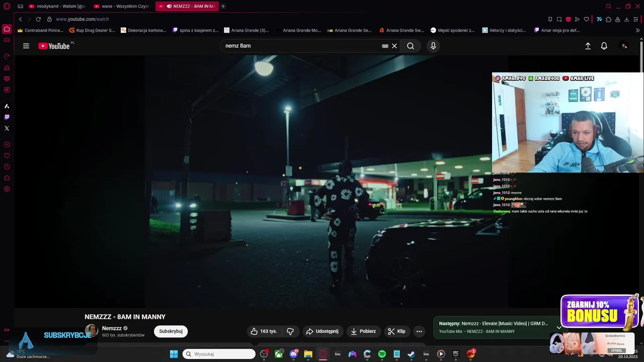Screen dimensions: 644x362
Task: Open spina z kasjerem bookmark
Action: [x=195, y=30]
